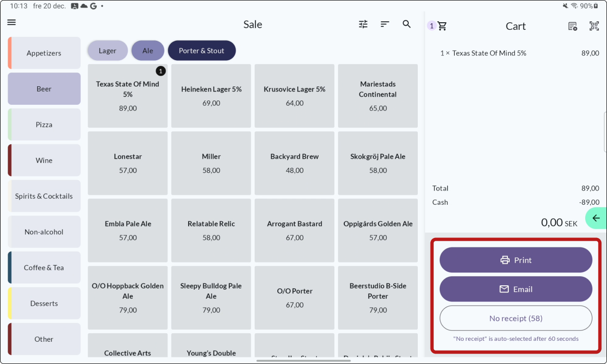
Task: Add Skokgröj Pale Ale to cart
Action: (378, 163)
